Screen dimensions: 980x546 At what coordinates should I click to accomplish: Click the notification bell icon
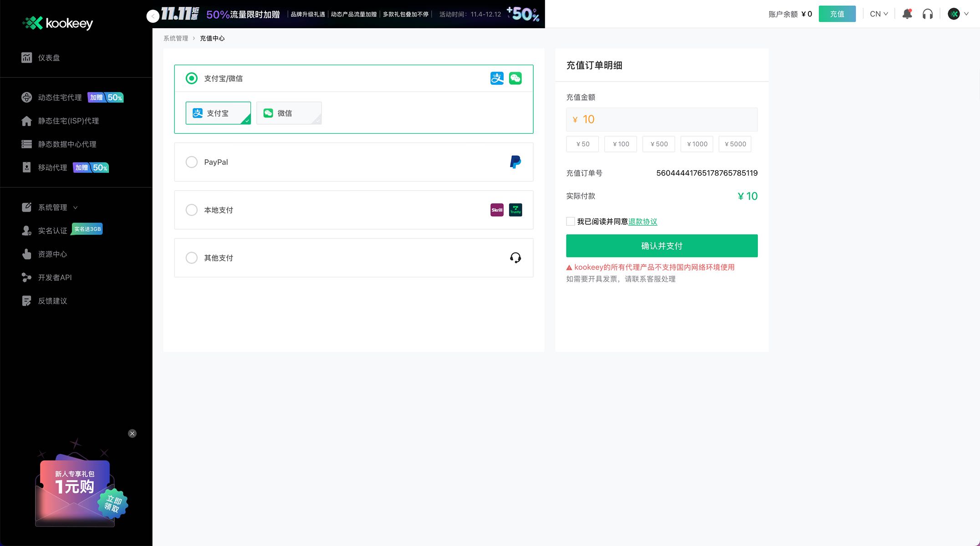[907, 14]
